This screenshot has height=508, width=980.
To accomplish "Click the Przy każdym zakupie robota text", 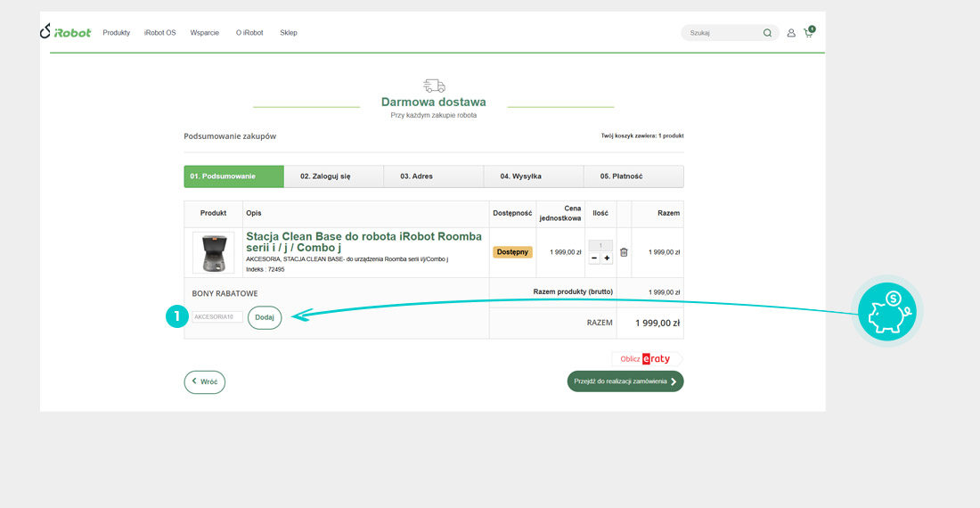I will [434, 116].
